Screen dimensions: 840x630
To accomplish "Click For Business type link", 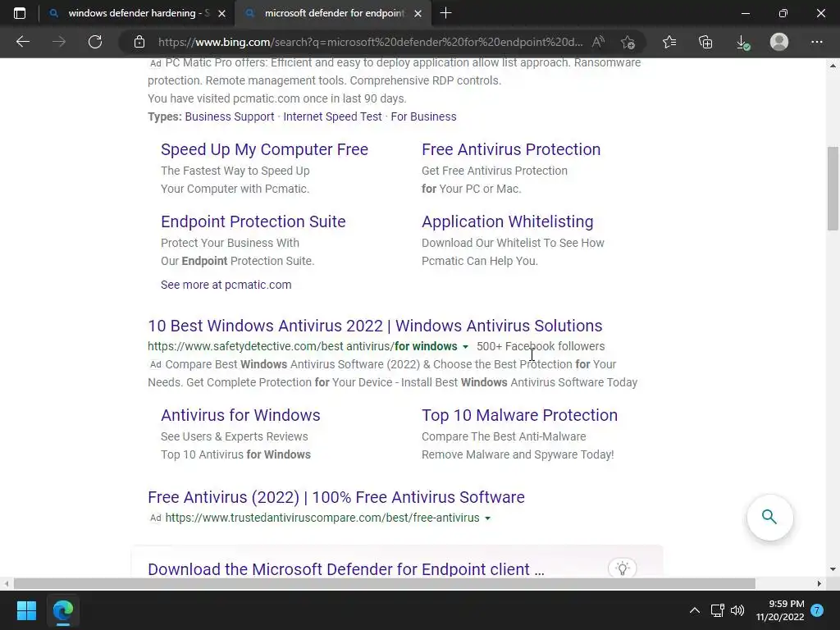I will tap(424, 116).
